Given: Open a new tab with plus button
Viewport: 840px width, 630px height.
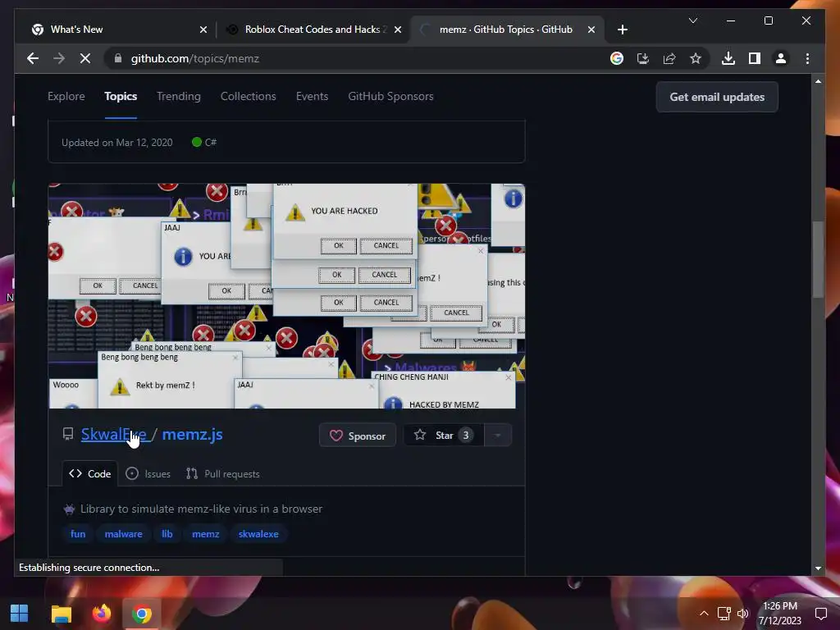Looking at the screenshot, I should pyautogui.click(x=622, y=30).
